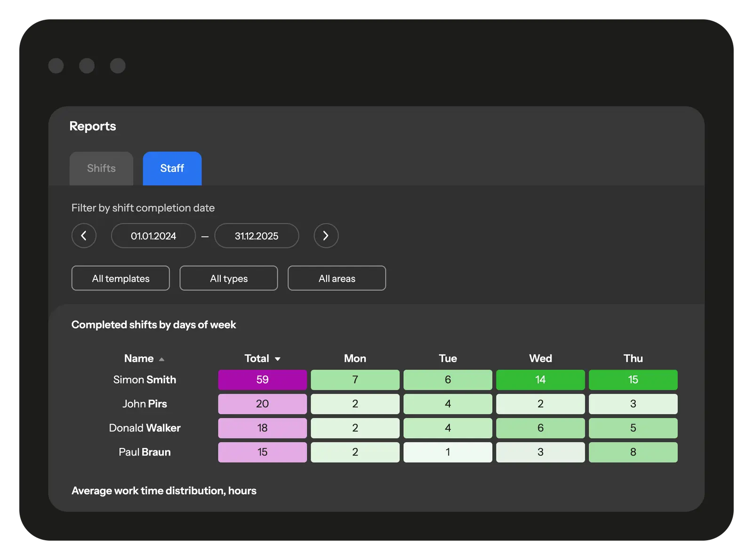Select the Staff tab

[172, 168]
